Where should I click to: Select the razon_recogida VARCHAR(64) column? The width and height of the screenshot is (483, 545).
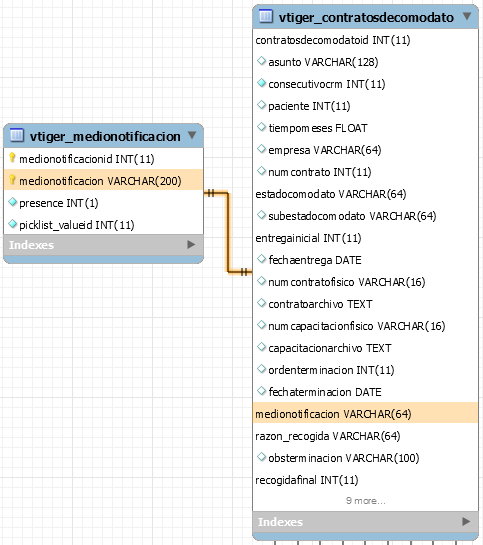coord(328,436)
